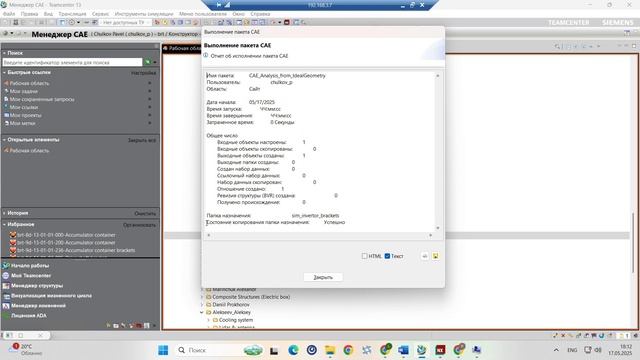Open the Окно menu
Viewport: 640px width, 360px height.
coord(238,14)
